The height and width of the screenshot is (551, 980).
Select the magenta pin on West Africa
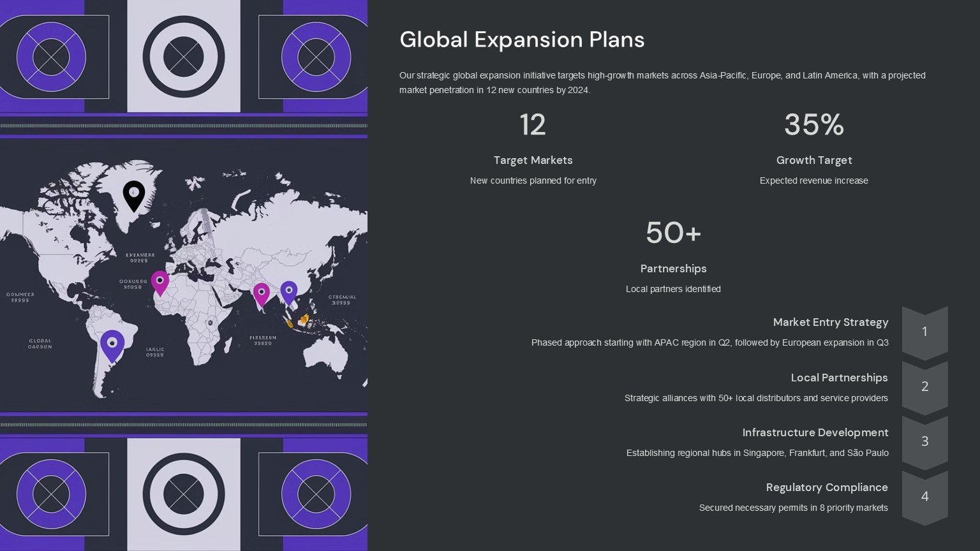point(160,281)
